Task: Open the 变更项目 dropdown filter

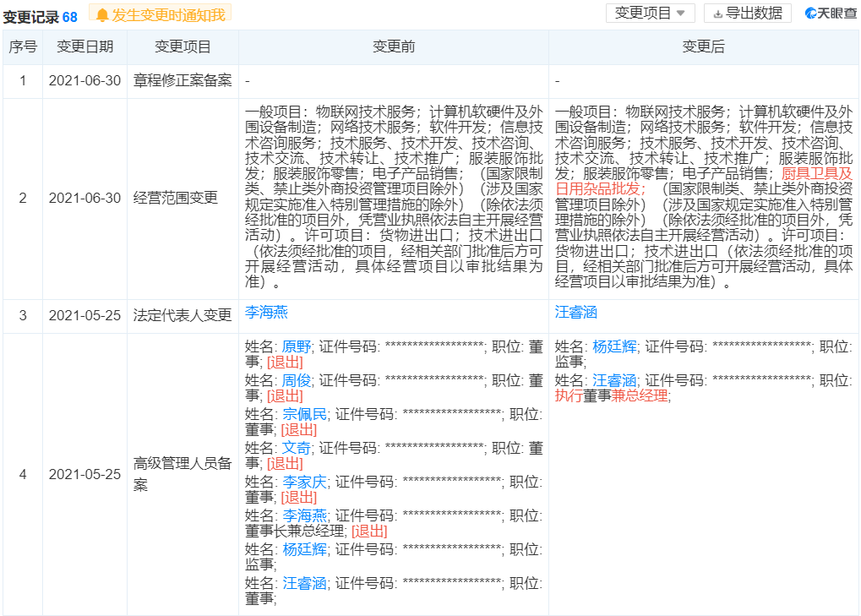Action: coord(650,14)
